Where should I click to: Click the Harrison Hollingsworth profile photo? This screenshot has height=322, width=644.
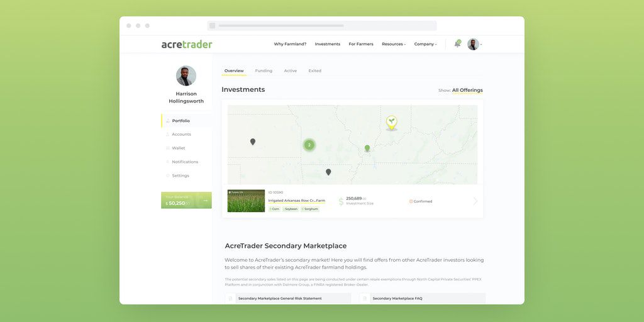coord(186,75)
